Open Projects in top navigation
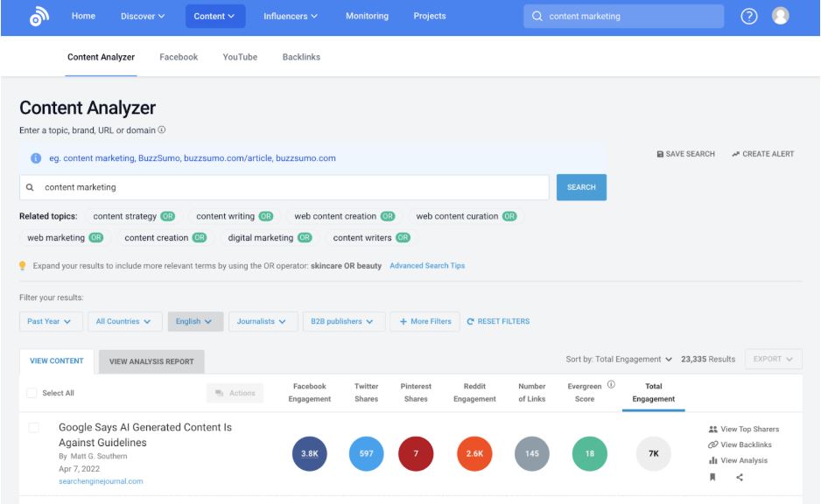The width and height of the screenshot is (821, 504). tap(430, 17)
